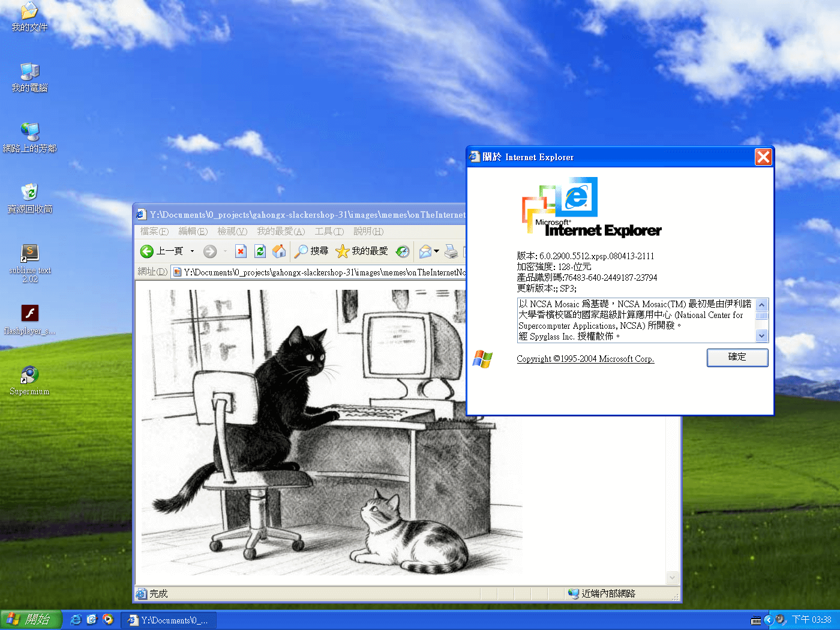Open the 檔案 (File) menu
The image size is (840, 630).
(x=154, y=231)
